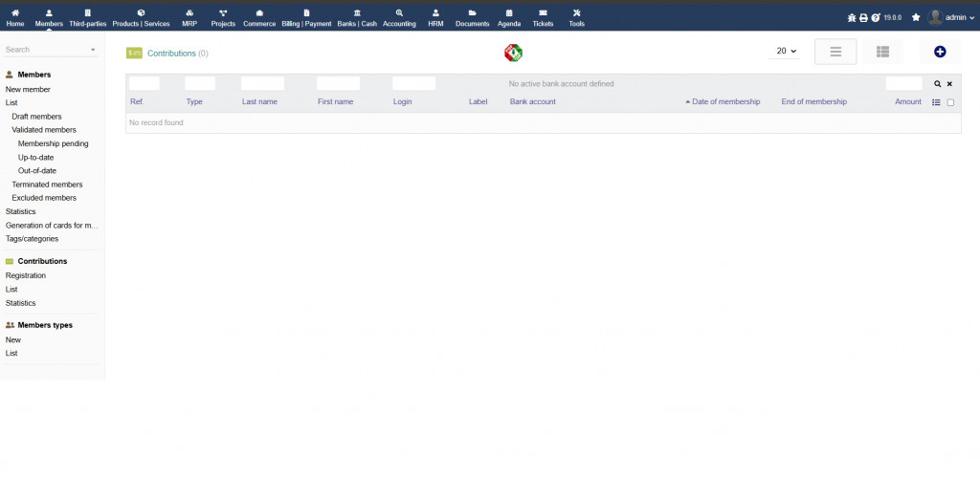
Task: Click the center logo image
Action: [x=513, y=54]
